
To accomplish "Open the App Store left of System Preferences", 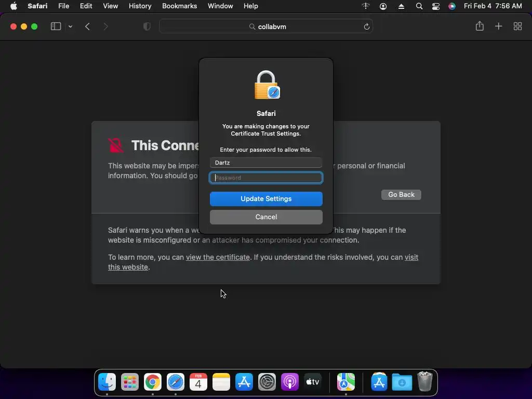I will pyautogui.click(x=244, y=382).
